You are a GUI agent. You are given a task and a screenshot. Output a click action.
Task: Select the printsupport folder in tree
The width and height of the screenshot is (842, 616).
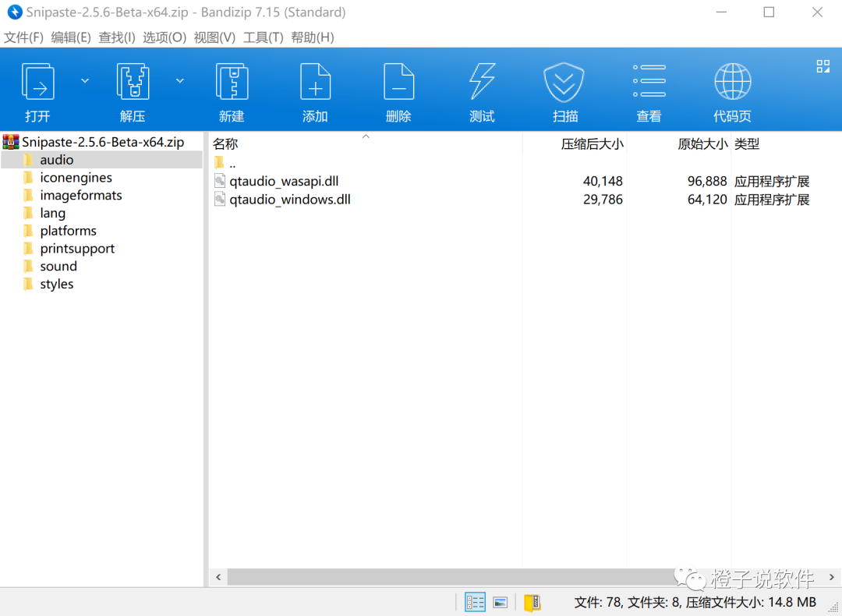click(76, 249)
